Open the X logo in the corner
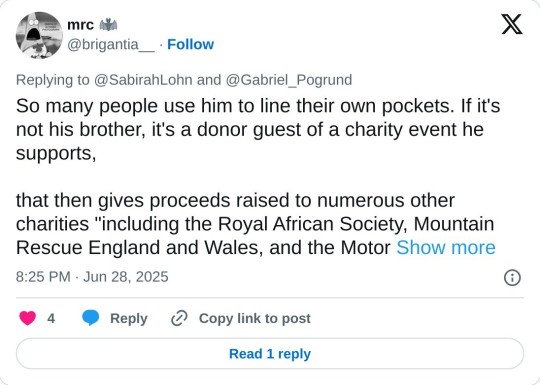This screenshot has height=385, width=540. [512, 24]
